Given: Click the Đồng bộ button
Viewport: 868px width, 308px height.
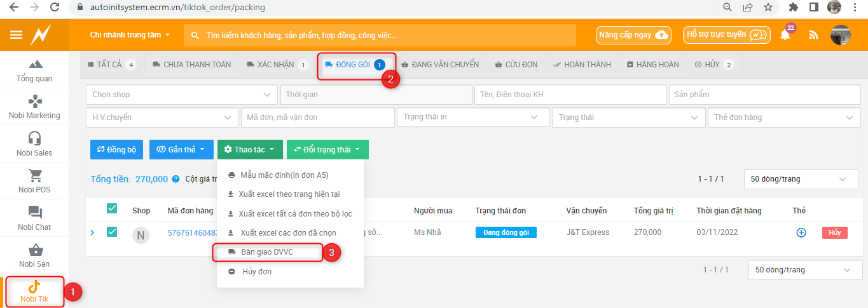Looking at the screenshot, I should 117,149.
